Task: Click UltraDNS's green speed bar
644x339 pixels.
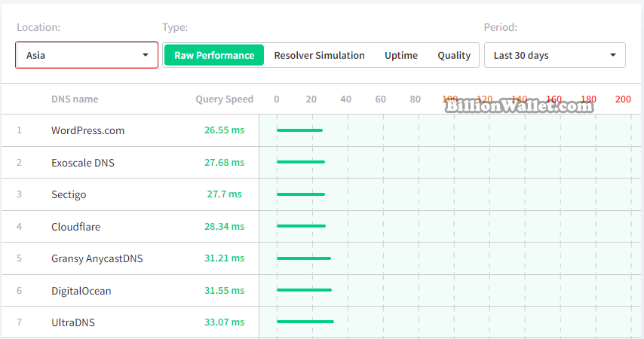Action: click(x=305, y=322)
